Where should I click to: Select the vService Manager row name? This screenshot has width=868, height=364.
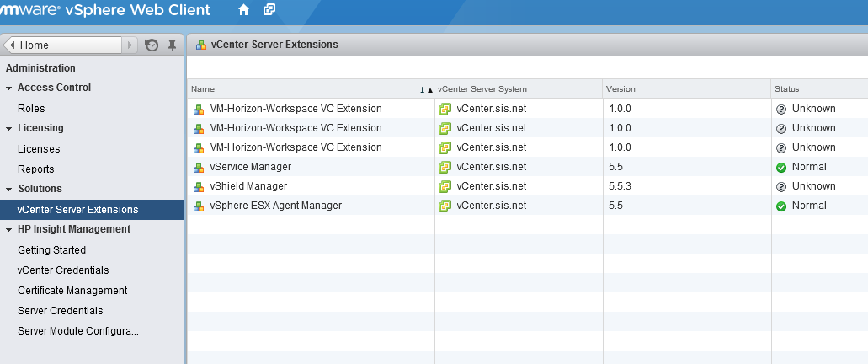[x=251, y=167]
